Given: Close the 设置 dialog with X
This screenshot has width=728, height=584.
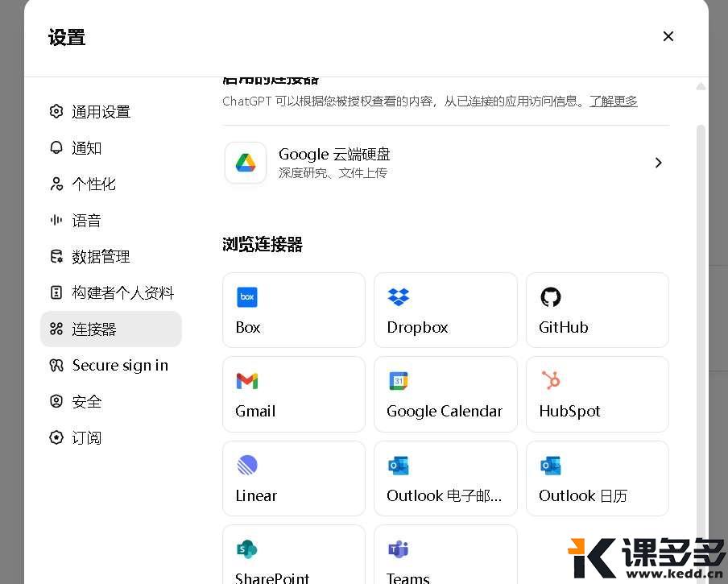Looking at the screenshot, I should [x=668, y=36].
